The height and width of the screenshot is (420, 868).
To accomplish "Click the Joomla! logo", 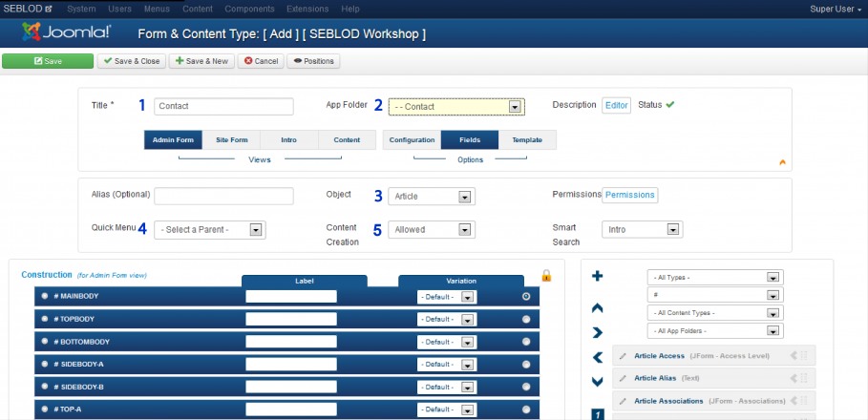I will coord(67,32).
